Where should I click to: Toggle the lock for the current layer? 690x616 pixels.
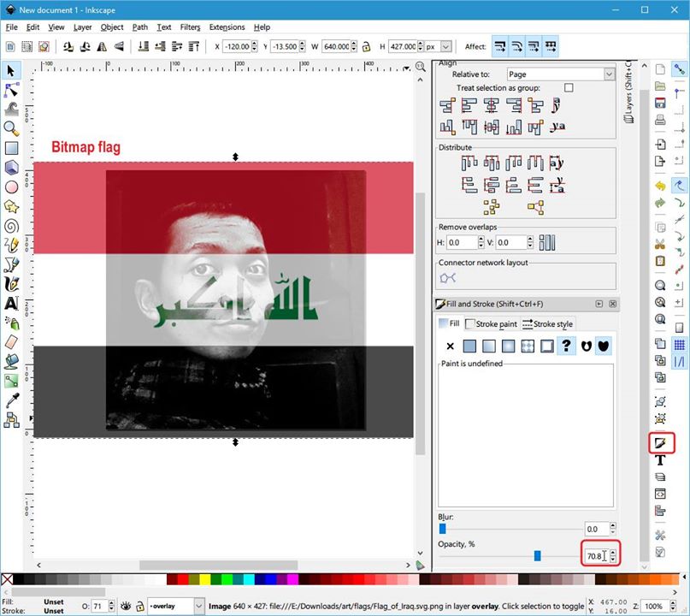(140, 606)
